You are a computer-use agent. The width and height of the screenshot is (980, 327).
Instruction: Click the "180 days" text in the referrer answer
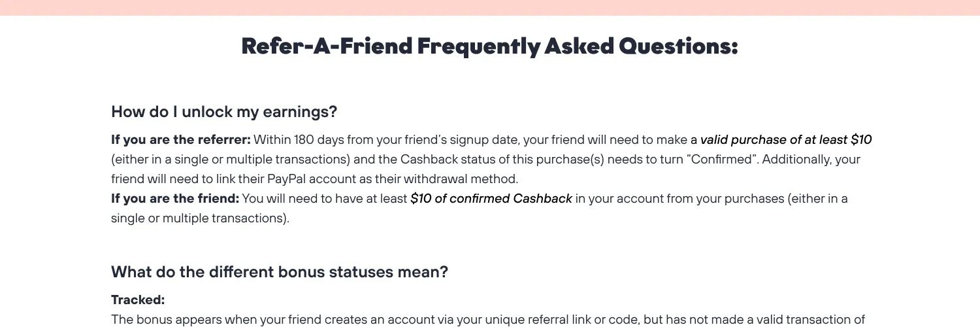tap(317, 139)
